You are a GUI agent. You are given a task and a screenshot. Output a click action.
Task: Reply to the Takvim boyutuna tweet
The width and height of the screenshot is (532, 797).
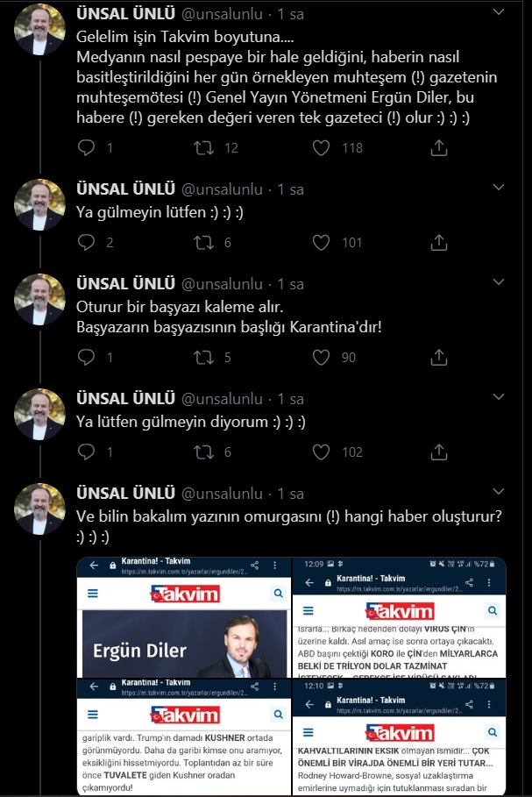click(86, 148)
